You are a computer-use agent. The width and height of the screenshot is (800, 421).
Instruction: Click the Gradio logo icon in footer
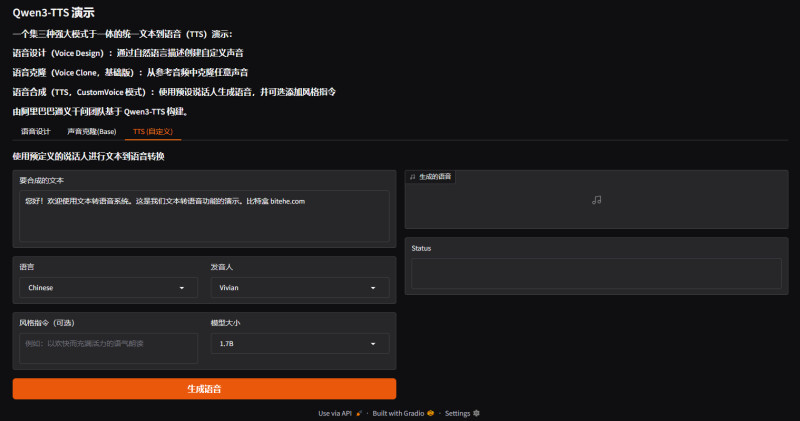point(431,413)
